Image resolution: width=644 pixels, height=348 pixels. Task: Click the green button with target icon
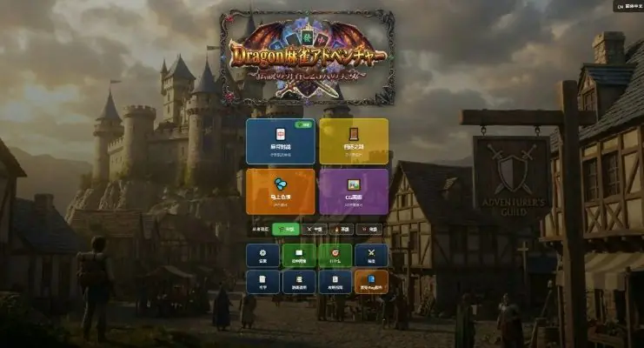(335, 256)
